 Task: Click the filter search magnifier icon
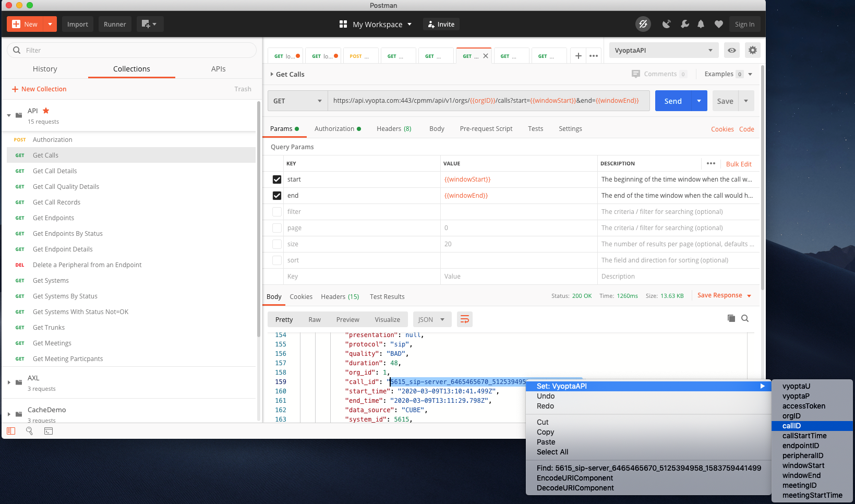click(17, 50)
